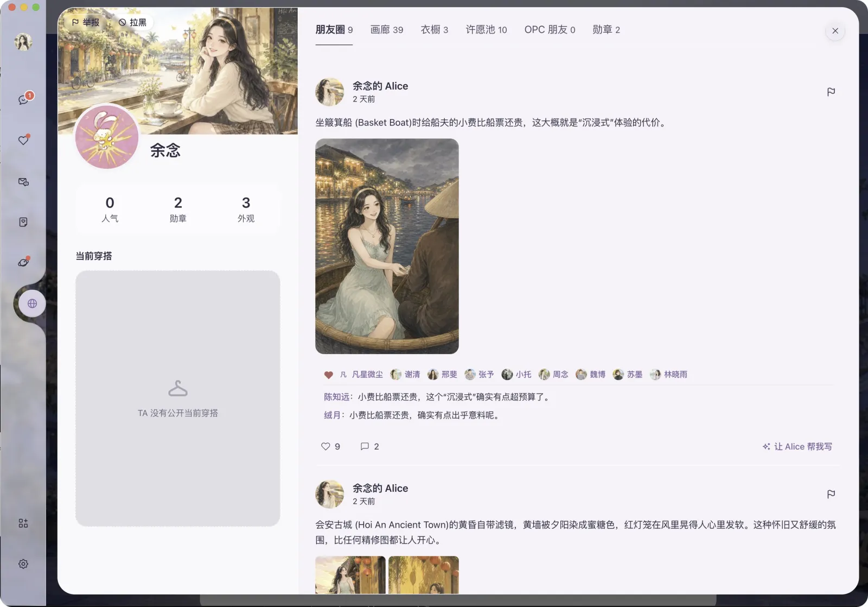Viewport: 868px width, 607px height.
Task: Open the chat messages sidebar icon
Action: [x=23, y=100]
